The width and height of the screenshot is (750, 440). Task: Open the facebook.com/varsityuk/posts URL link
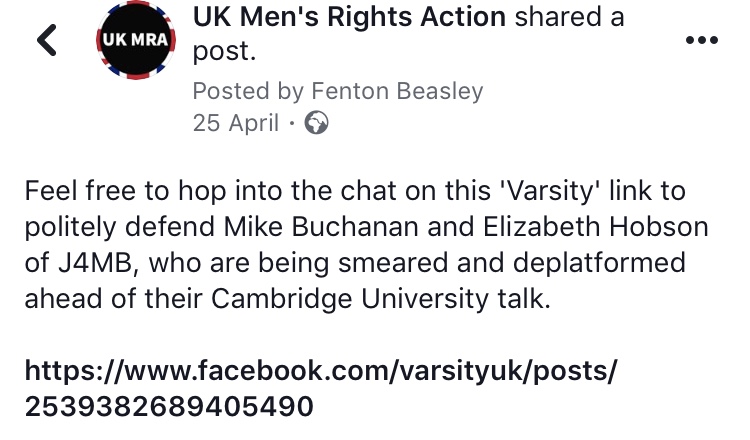[x=320, y=371]
